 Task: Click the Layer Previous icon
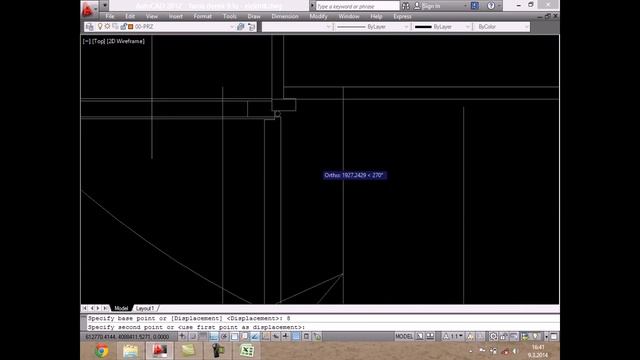(251, 27)
